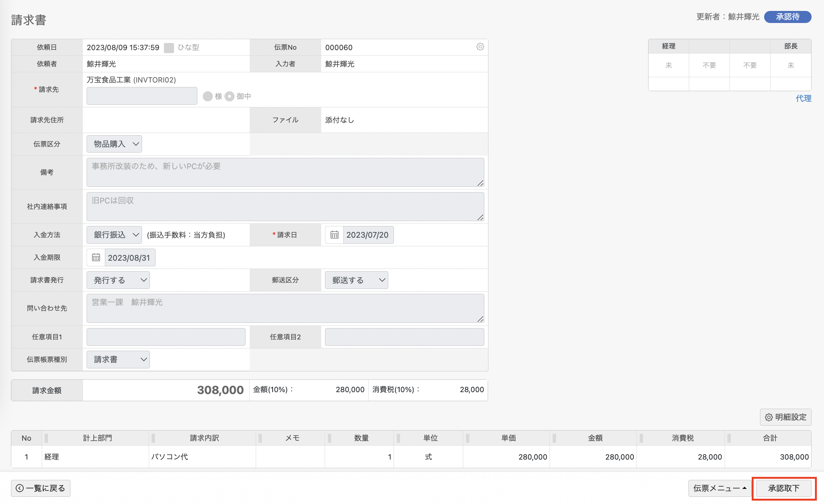Open the 入金方法 dropdown showing 銀行振込
This screenshot has height=504, width=824.
coord(114,235)
